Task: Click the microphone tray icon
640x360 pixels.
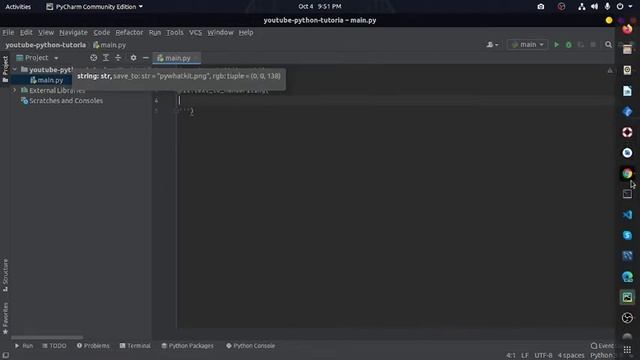Action: 607,7
